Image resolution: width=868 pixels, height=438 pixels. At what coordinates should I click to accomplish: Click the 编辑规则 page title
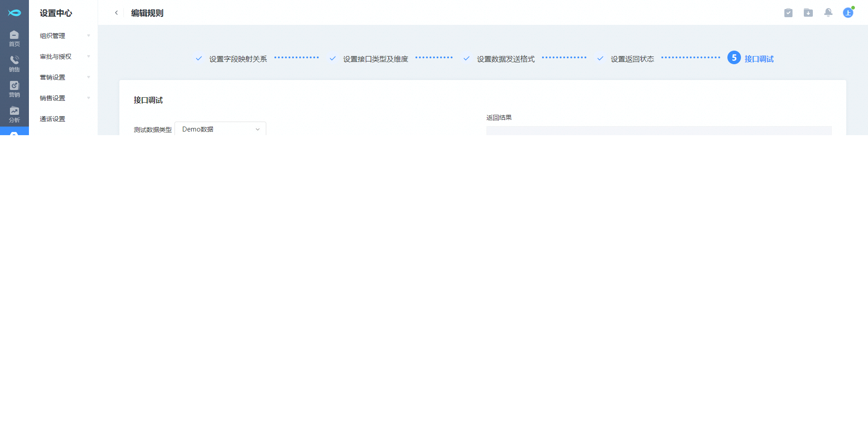tap(147, 13)
